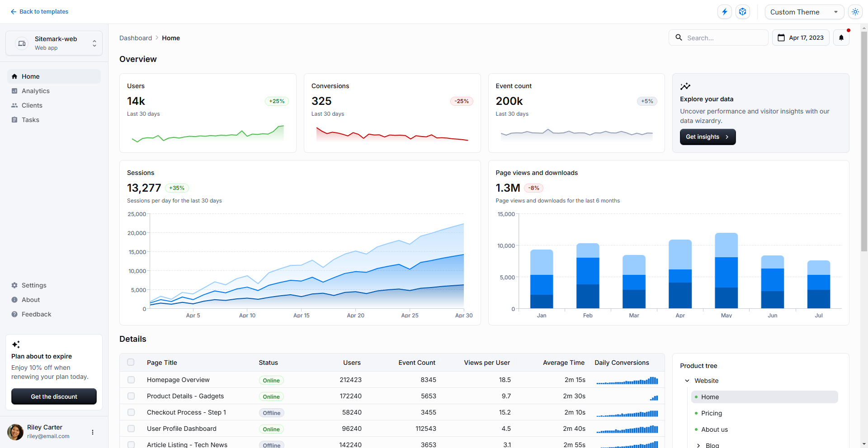
Task: Click the Settings gear icon in sidebar
Action: coord(14,285)
